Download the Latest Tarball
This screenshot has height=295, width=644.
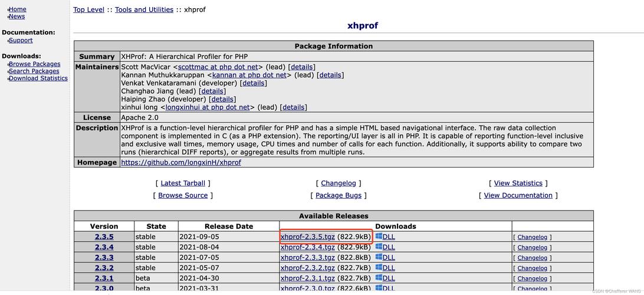tap(183, 183)
